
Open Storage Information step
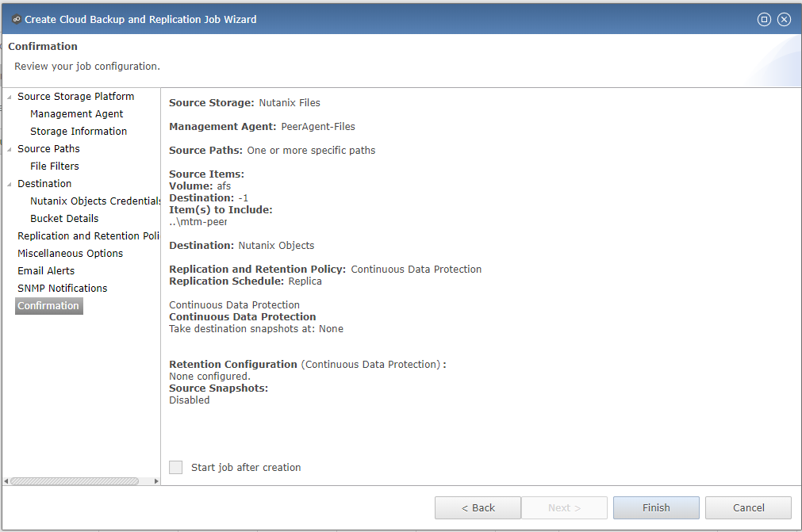click(79, 132)
